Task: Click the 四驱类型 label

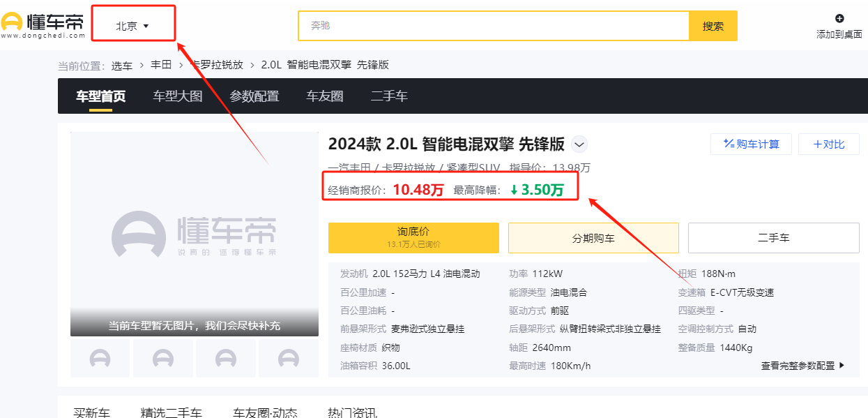Action: pyautogui.click(x=696, y=311)
